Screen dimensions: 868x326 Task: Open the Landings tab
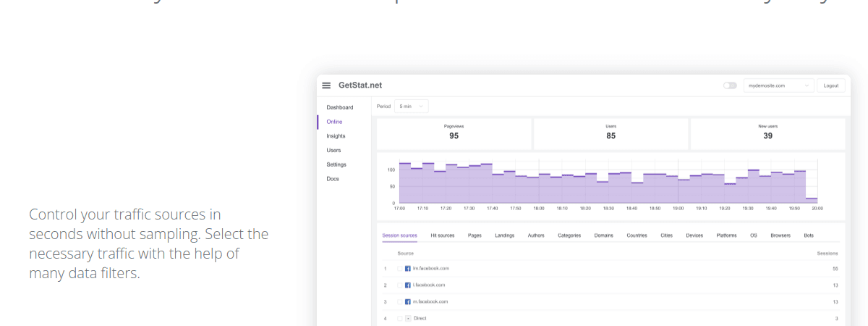click(x=505, y=235)
